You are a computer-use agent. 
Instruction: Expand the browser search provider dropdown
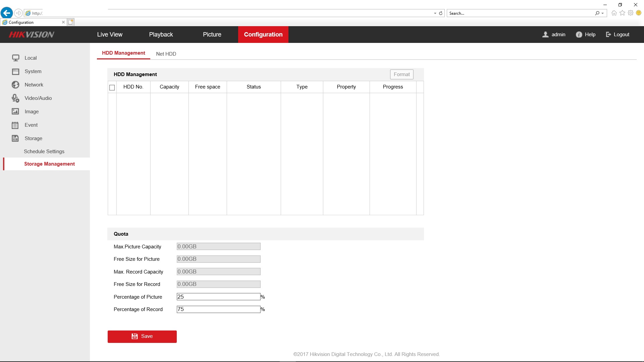603,13
